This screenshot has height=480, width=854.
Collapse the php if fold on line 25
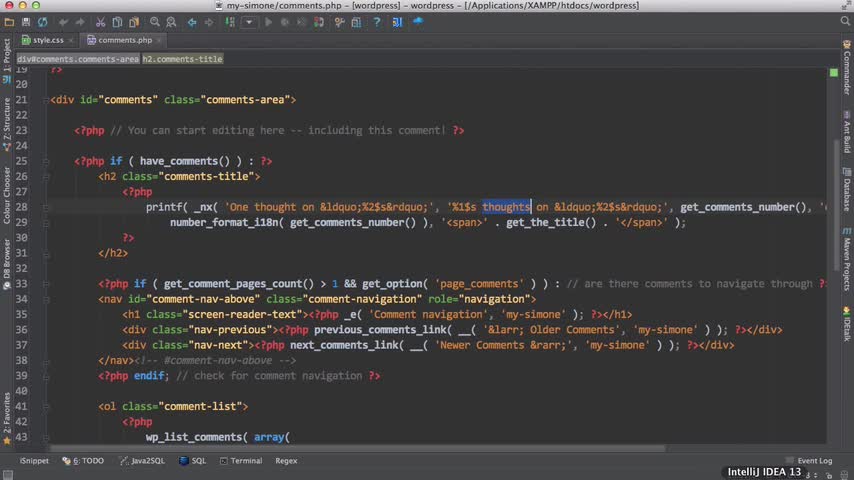coord(46,161)
